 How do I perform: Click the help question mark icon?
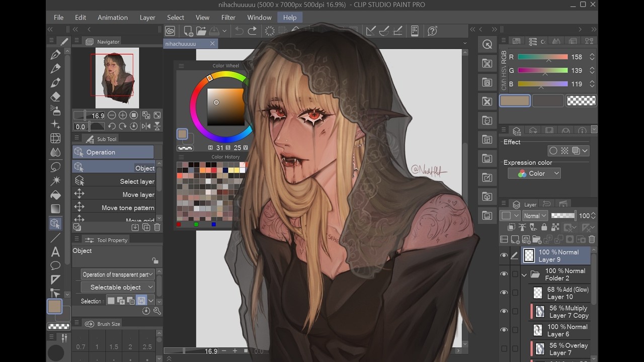[x=432, y=31]
